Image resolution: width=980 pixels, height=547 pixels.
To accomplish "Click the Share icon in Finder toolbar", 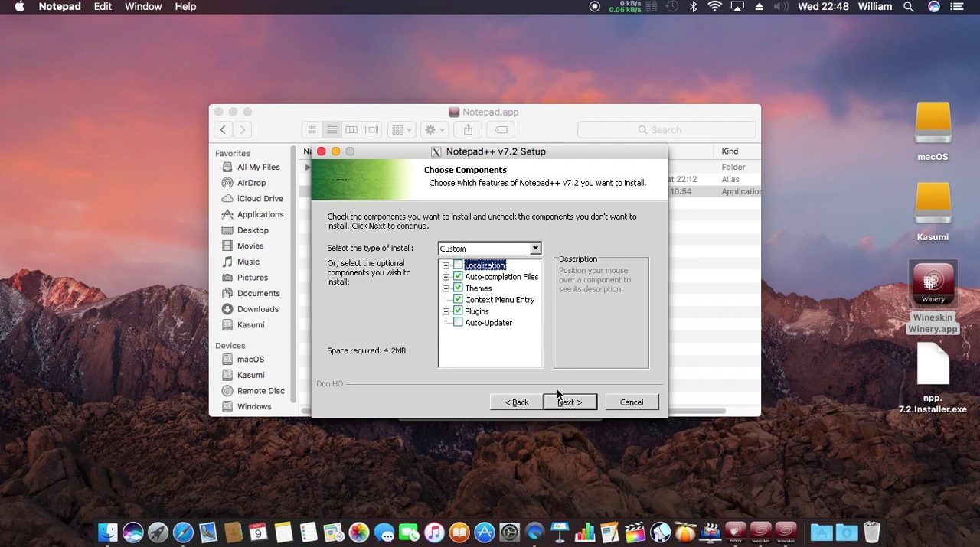I will (468, 130).
